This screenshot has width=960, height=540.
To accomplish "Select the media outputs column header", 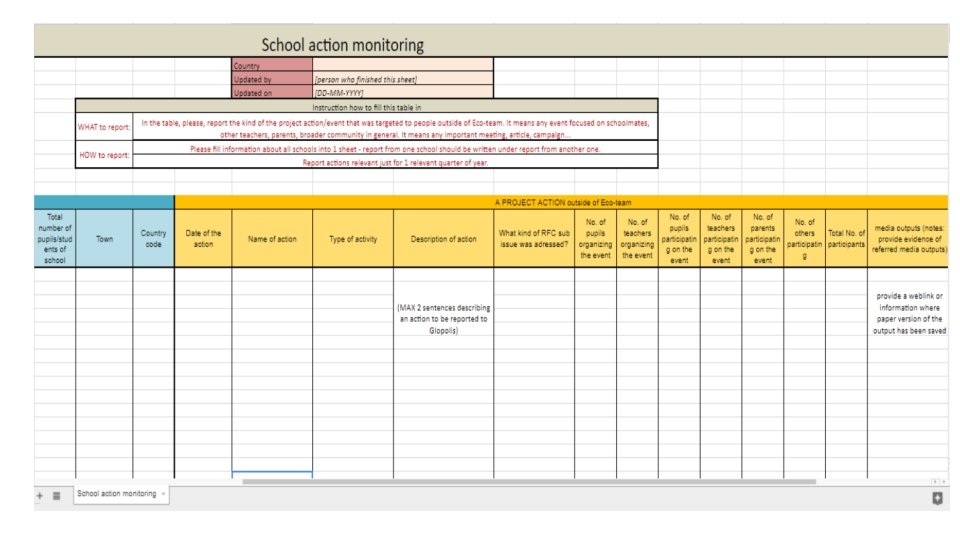I will 909,238.
